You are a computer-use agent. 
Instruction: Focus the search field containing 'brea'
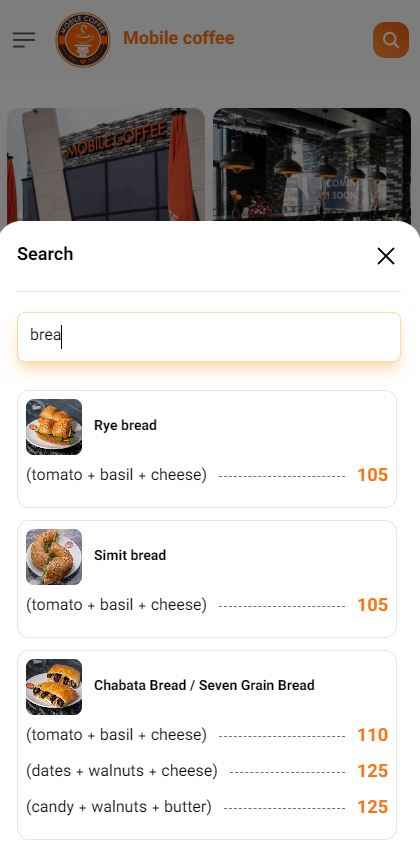click(x=209, y=337)
